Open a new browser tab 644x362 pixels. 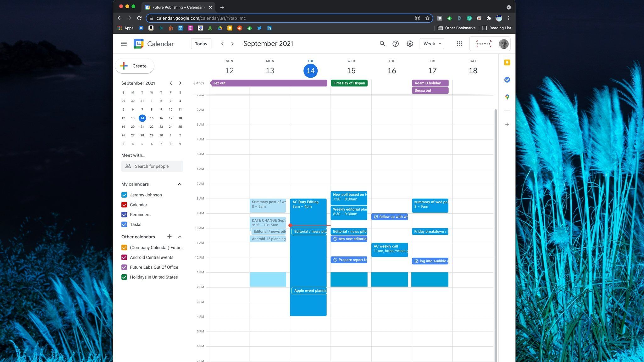pos(222,7)
